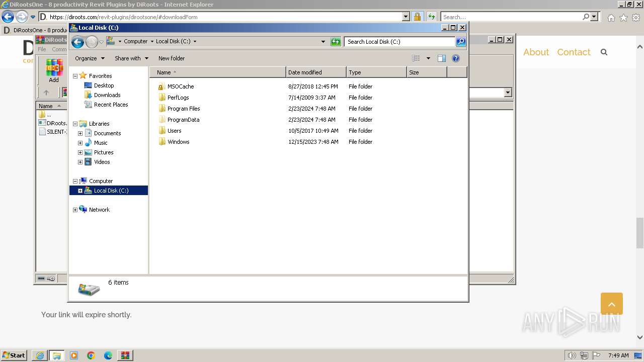Sort by Type column header
The width and height of the screenshot is (644, 362).
click(x=376, y=72)
